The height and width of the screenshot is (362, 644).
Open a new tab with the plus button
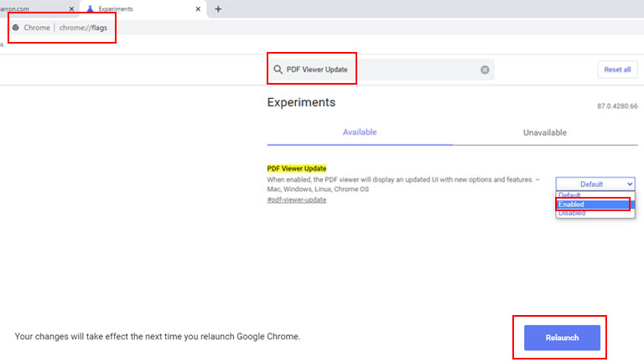pos(218,9)
